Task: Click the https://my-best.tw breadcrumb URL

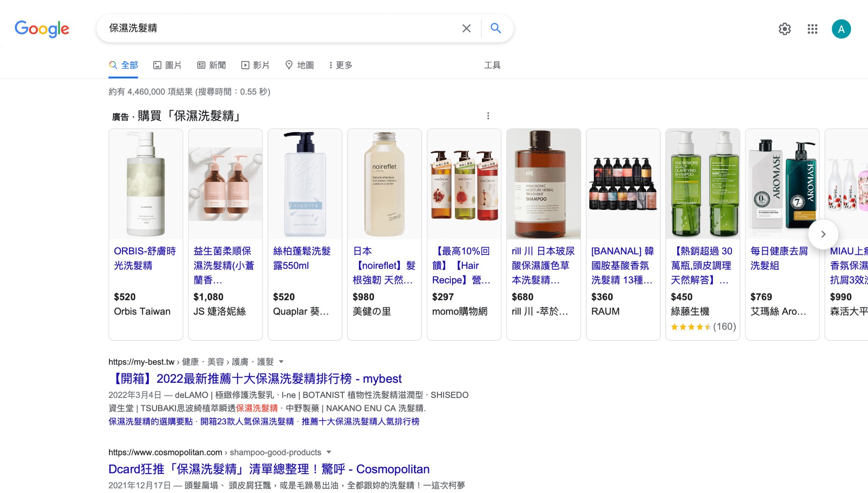Action: pos(142,362)
